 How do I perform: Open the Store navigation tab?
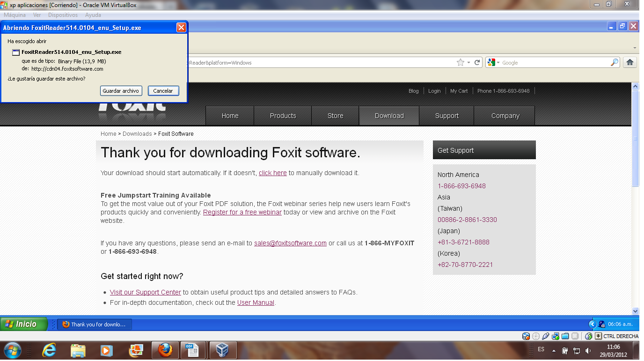coord(335,116)
